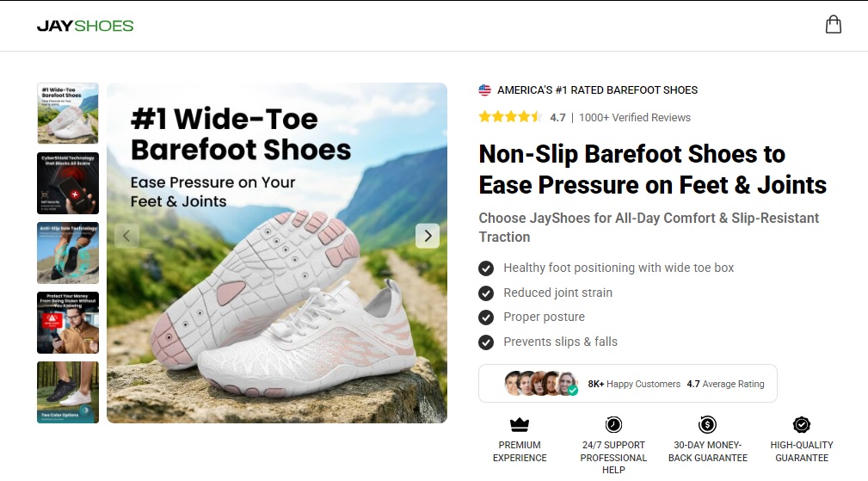The height and width of the screenshot is (481, 868).
Task: Click checkmark beside wide toe box benefit
Action: click(486, 268)
